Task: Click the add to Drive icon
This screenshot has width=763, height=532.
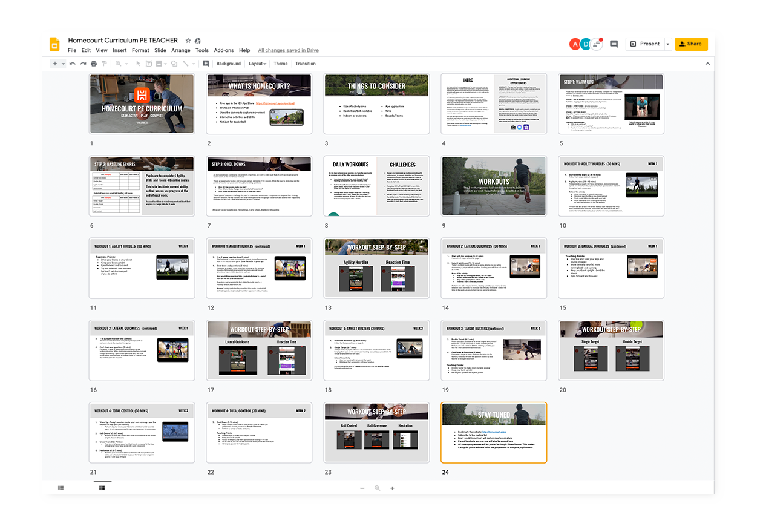Action: point(198,41)
